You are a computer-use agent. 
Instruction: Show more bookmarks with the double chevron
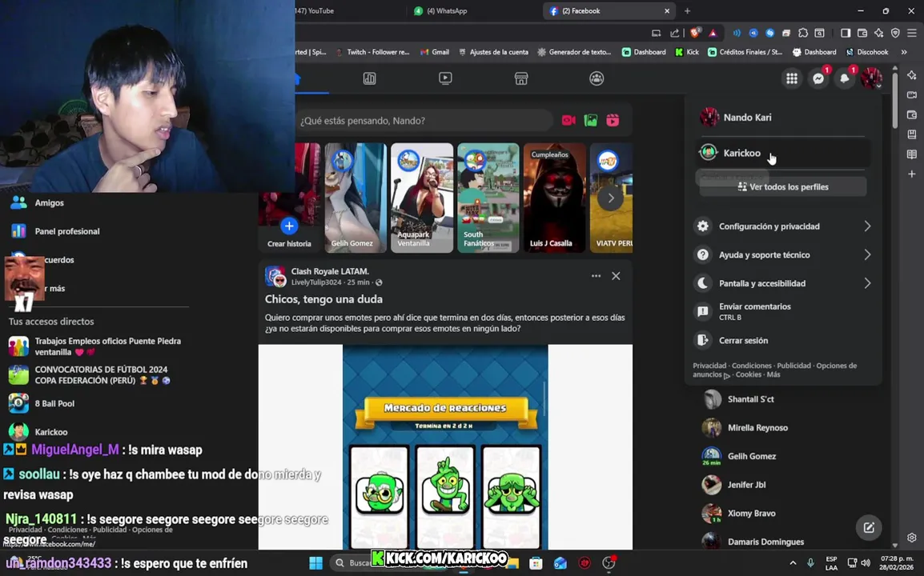(x=904, y=52)
